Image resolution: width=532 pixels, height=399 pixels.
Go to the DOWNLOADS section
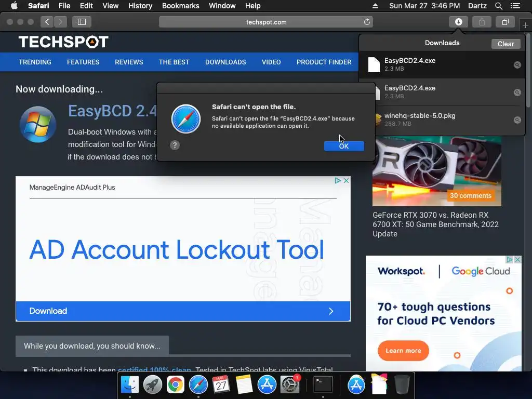(x=225, y=62)
